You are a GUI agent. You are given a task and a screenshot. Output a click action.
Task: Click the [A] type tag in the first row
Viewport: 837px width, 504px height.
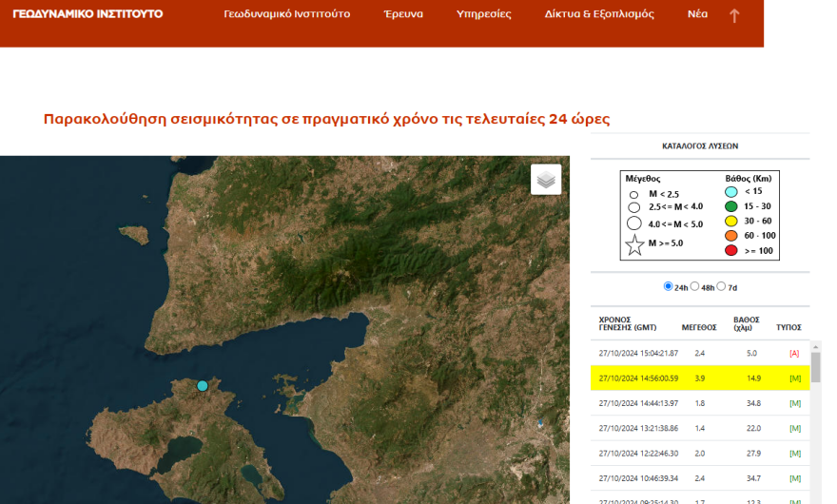point(794,354)
